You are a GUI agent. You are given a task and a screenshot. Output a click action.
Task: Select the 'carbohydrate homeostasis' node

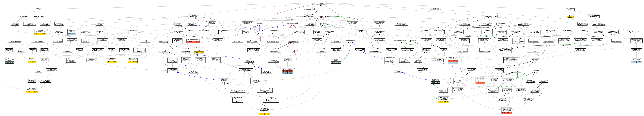[x=15, y=24]
